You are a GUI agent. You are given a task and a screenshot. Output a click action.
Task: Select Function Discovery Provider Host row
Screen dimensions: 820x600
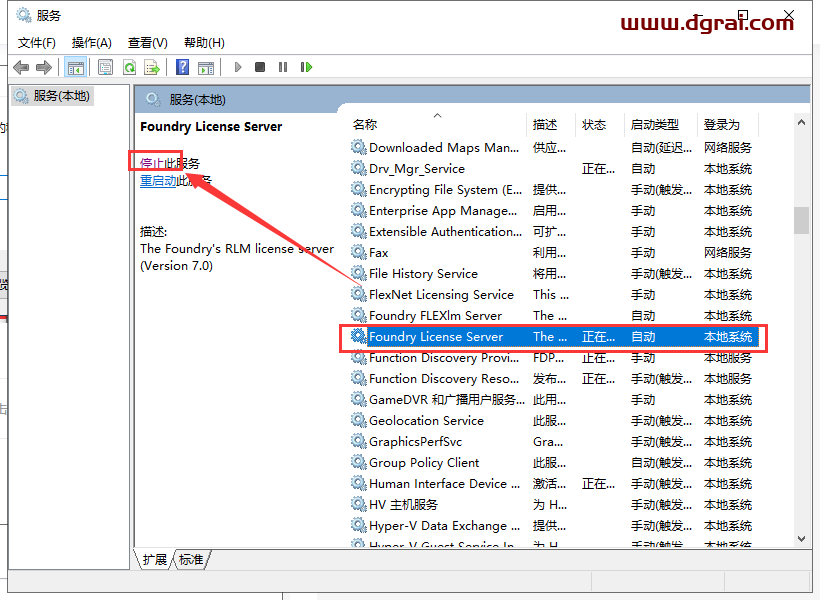tap(554, 358)
